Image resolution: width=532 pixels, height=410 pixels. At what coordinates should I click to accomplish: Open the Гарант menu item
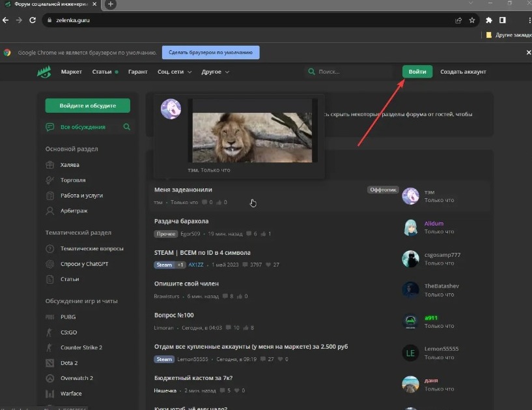tap(137, 72)
